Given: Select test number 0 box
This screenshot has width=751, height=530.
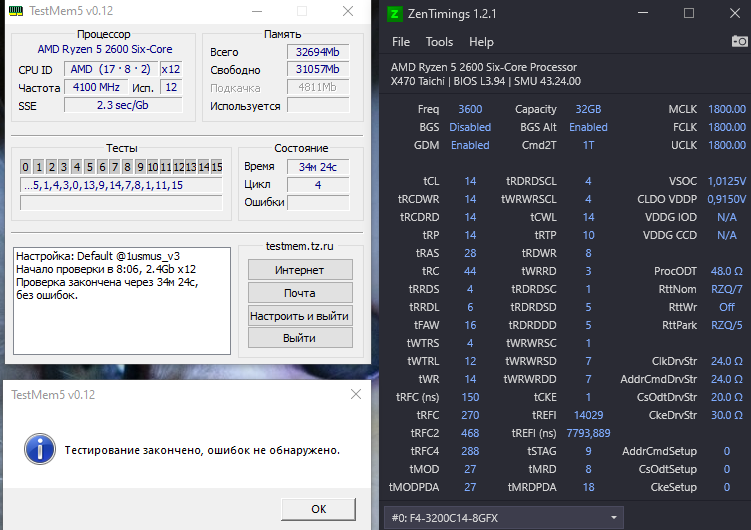Looking at the screenshot, I should (x=25, y=167).
